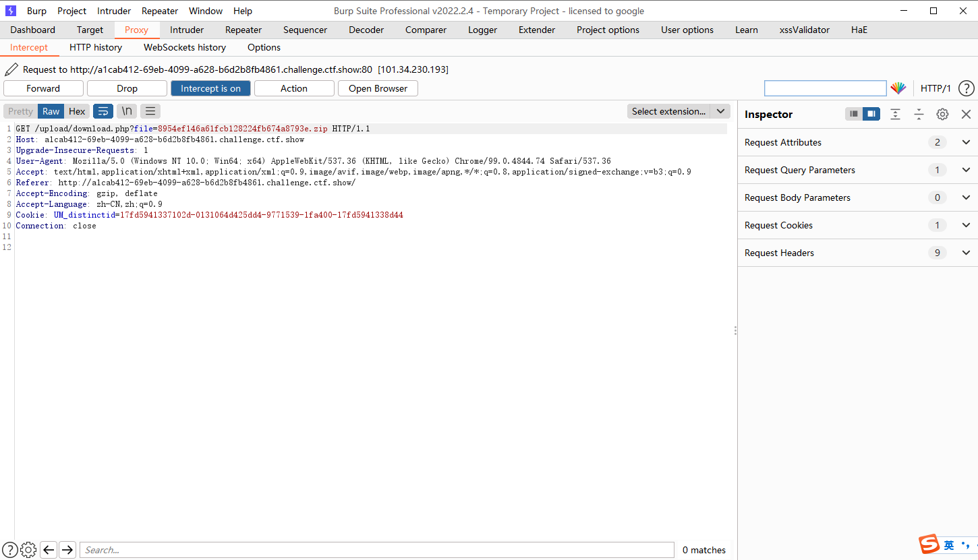Open the Project options tab

(x=608, y=30)
